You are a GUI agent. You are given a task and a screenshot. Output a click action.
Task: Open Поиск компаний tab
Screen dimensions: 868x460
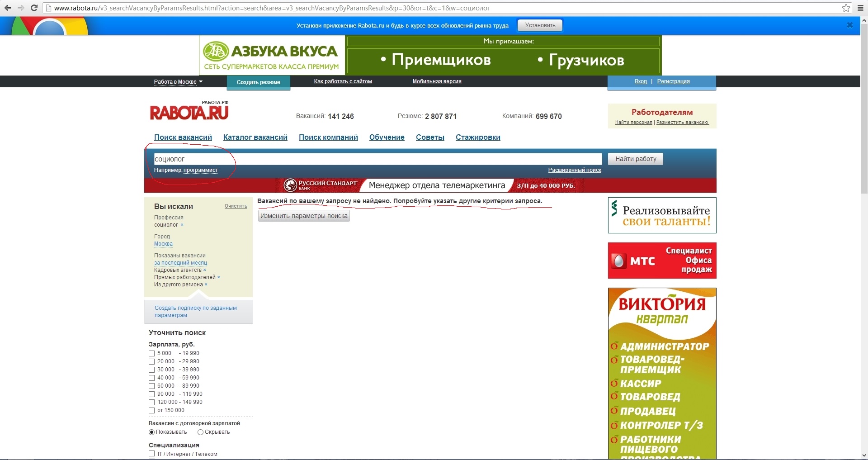(328, 138)
